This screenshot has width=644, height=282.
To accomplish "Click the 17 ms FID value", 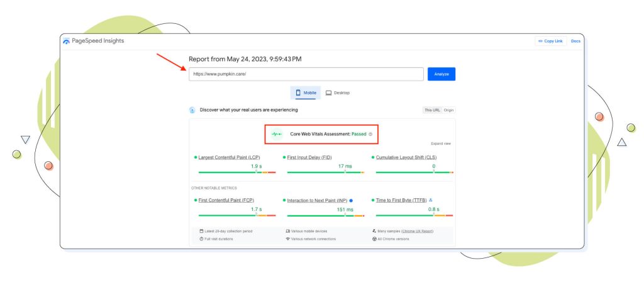I will tap(345, 166).
